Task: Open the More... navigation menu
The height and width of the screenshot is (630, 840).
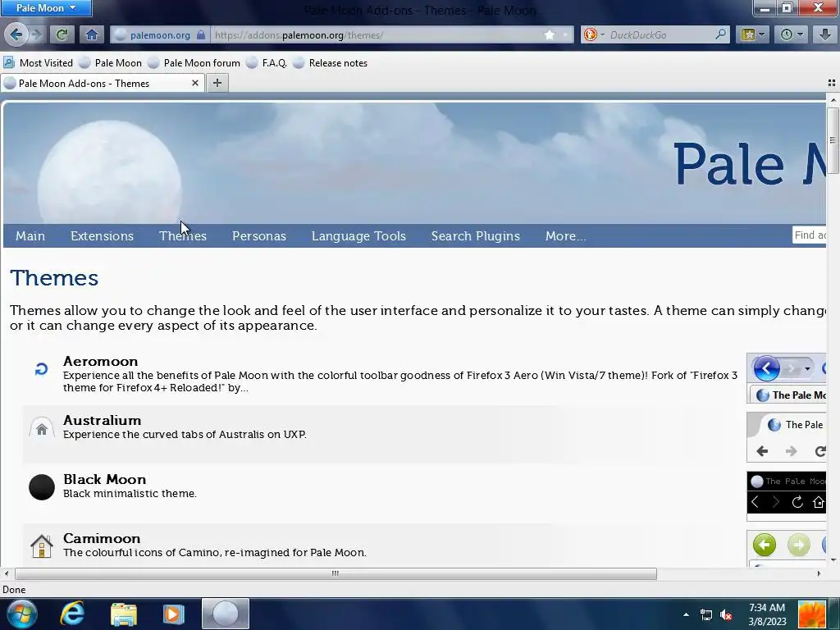Action: [566, 235]
